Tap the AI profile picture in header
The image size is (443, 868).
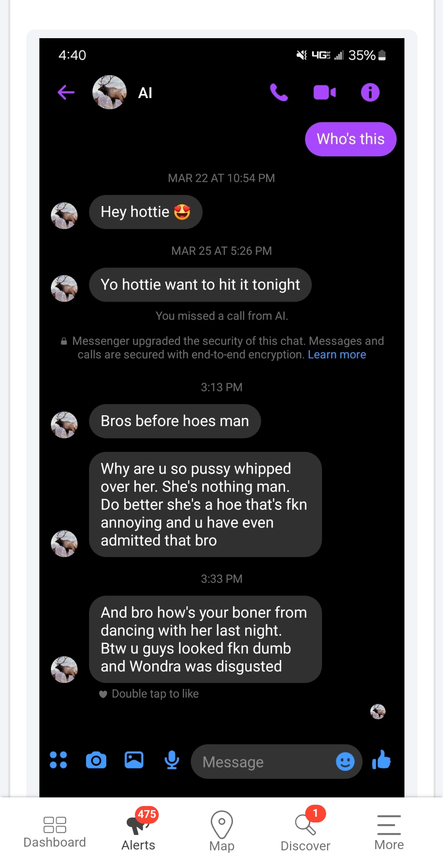click(x=110, y=92)
